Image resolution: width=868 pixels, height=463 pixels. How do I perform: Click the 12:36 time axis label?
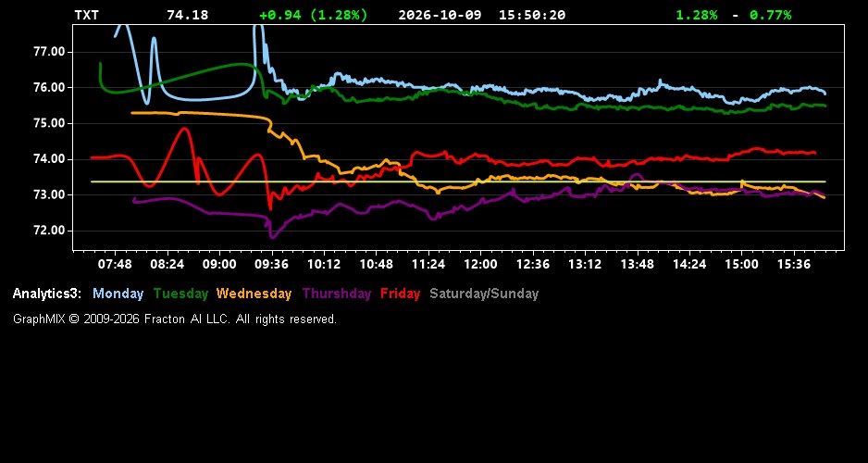coord(532,265)
